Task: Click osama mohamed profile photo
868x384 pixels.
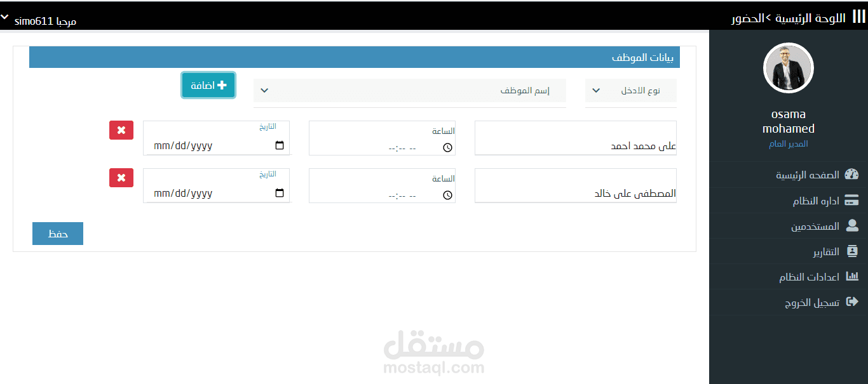Action: click(x=788, y=68)
